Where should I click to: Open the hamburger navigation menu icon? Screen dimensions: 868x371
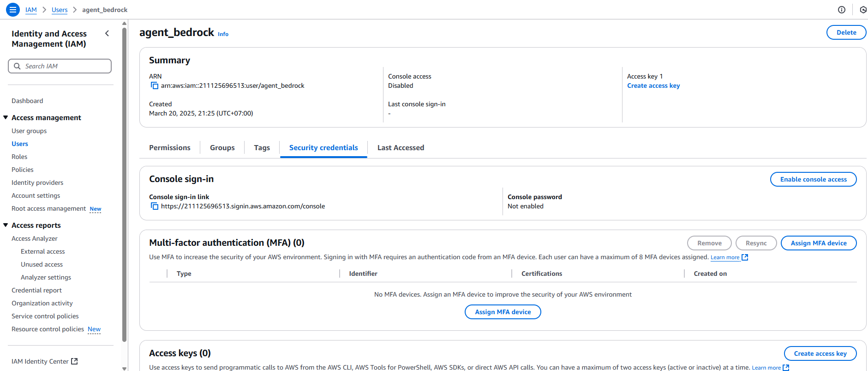click(13, 9)
